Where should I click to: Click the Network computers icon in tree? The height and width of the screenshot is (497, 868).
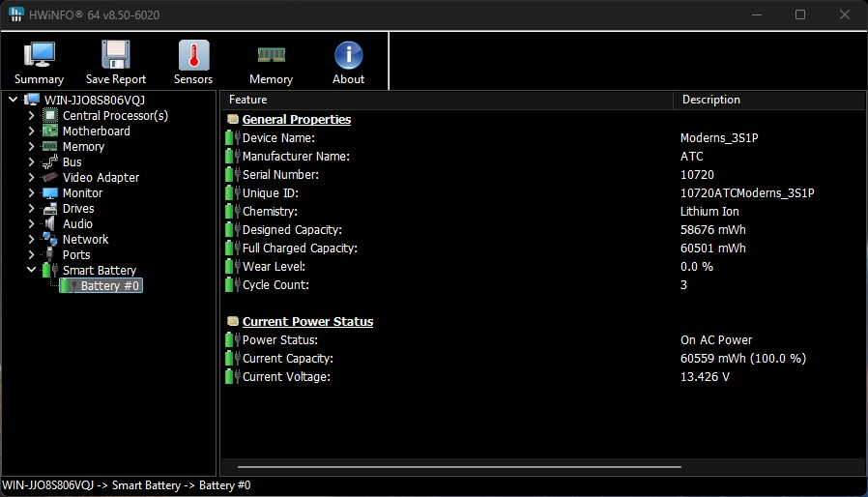point(50,240)
